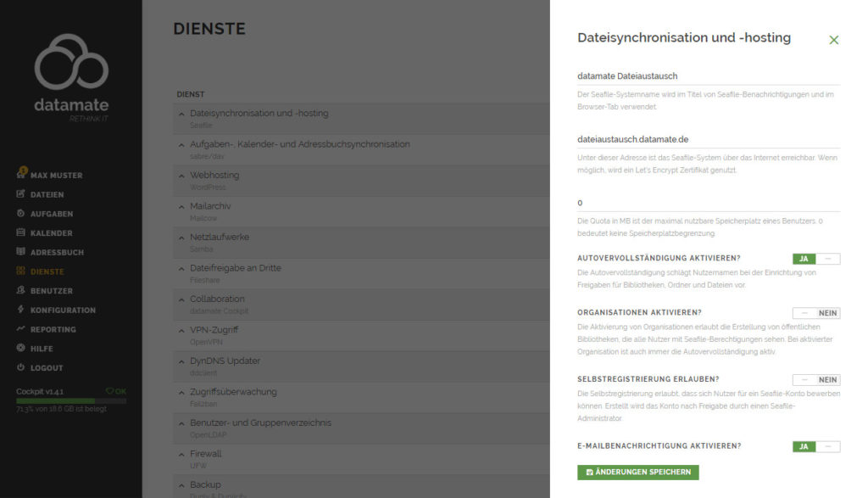Screen dimensions: 868x498
Task: Expand the Webhosting row chevron
Action: click(x=181, y=176)
